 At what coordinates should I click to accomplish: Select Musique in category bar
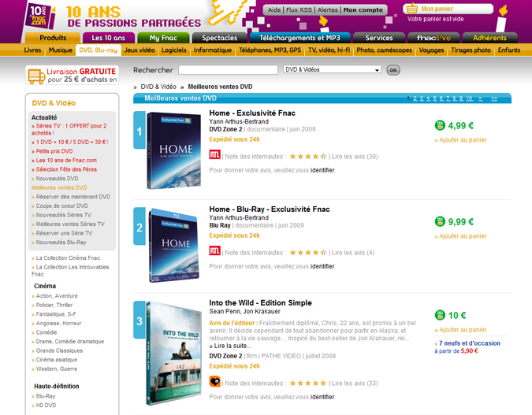click(x=61, y=50)
